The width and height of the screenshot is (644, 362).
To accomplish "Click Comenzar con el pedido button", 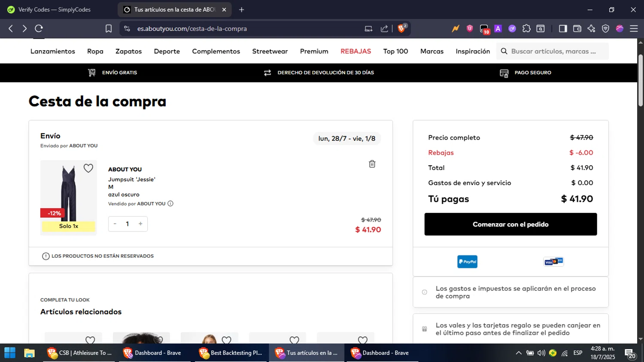I will coord(510,224).
